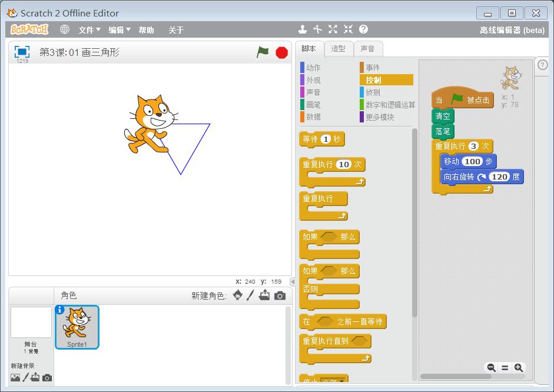Open the 文件 (File) menu
The image size is (554, 392).
pos(89,30)
